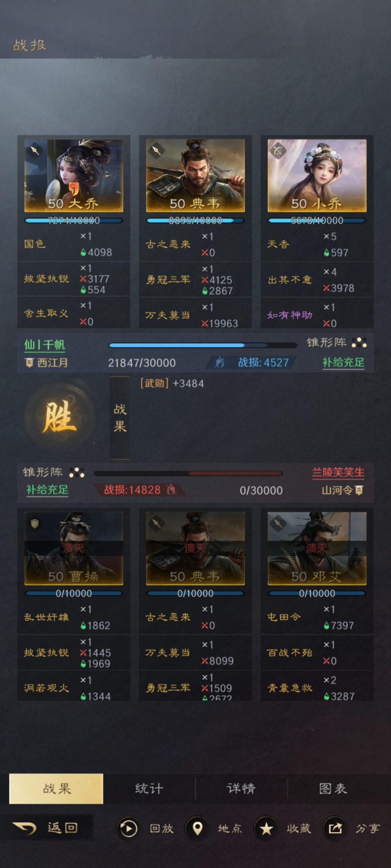Viewport: 391px width, 868px height.
Task: Tap the star favorite icon (收藏)
Action: coord(266,828)
